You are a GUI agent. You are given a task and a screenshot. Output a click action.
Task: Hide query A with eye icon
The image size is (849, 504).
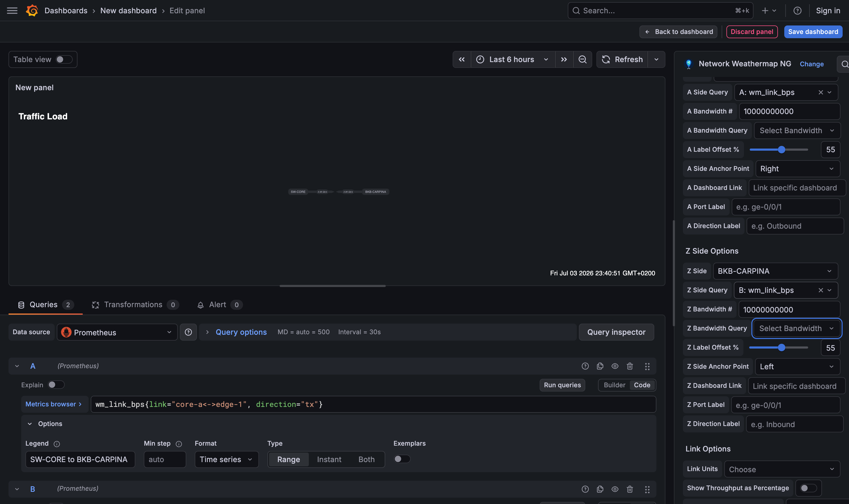[615, 366]
